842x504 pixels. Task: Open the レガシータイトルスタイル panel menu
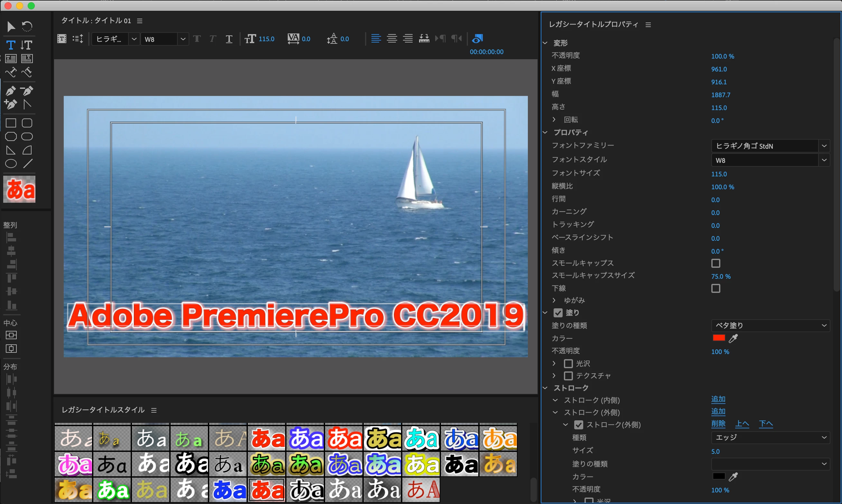154,410
